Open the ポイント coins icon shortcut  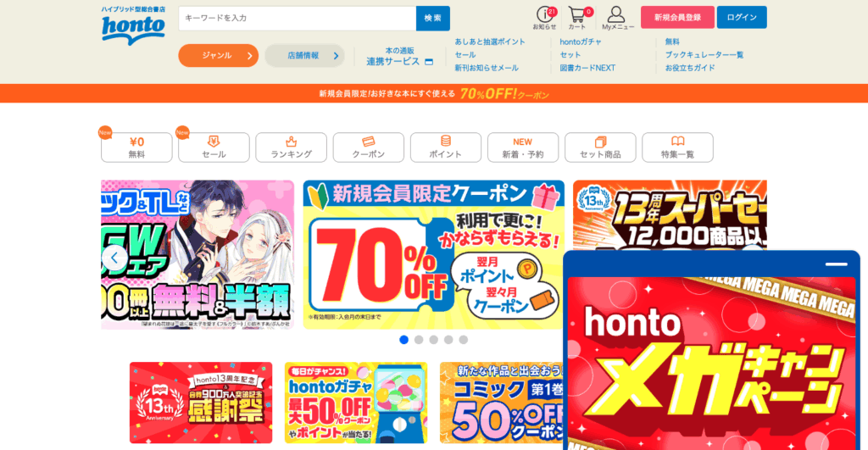(x=446, y=147)
